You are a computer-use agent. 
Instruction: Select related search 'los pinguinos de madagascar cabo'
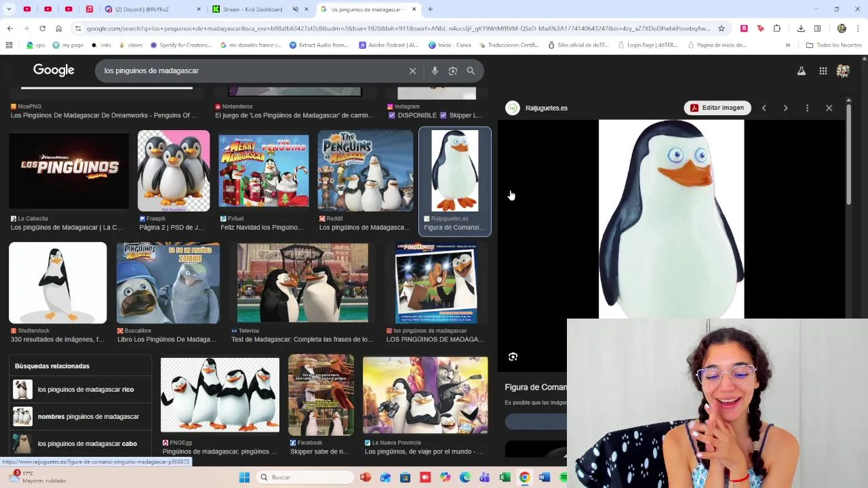(x=80, y=444)
